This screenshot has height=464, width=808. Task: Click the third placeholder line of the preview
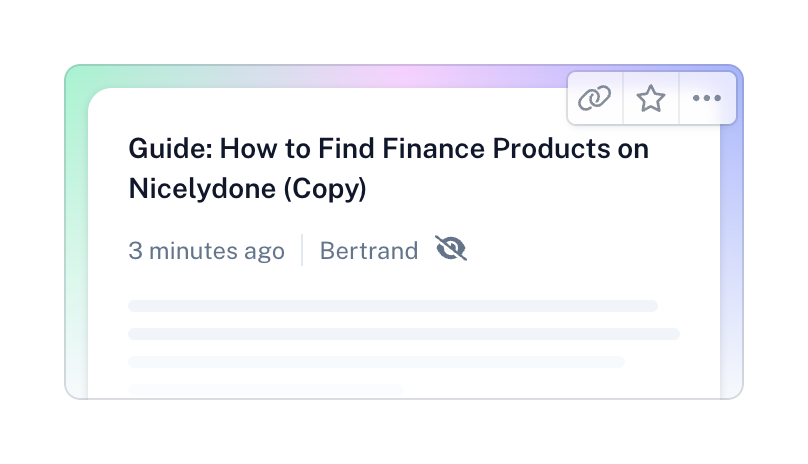tap(376, 362)
